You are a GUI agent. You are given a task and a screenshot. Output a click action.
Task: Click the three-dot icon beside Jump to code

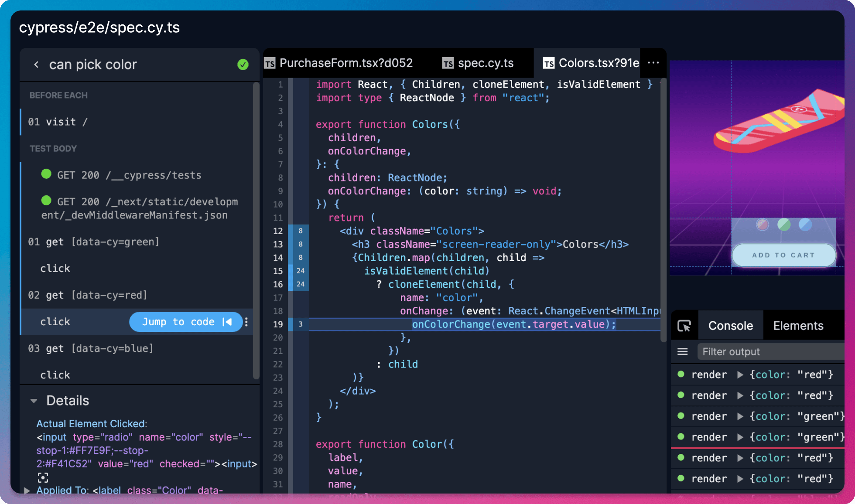pos(246,322)
